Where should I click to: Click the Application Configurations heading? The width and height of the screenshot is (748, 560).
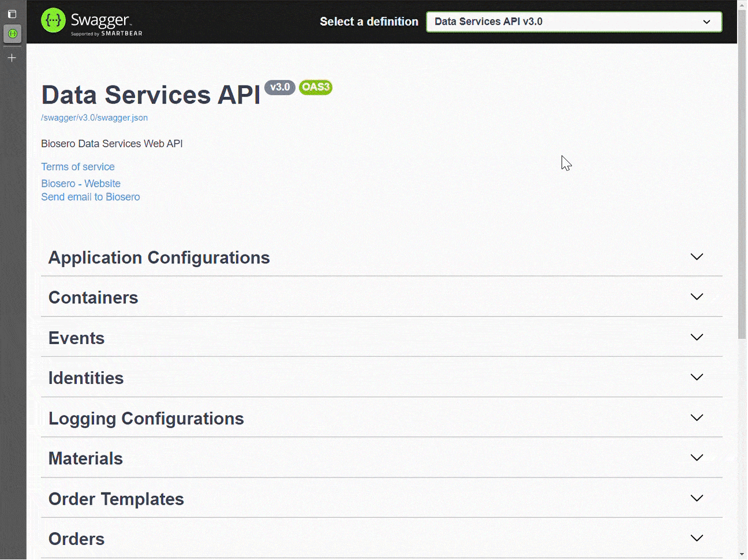pos(159,257)
